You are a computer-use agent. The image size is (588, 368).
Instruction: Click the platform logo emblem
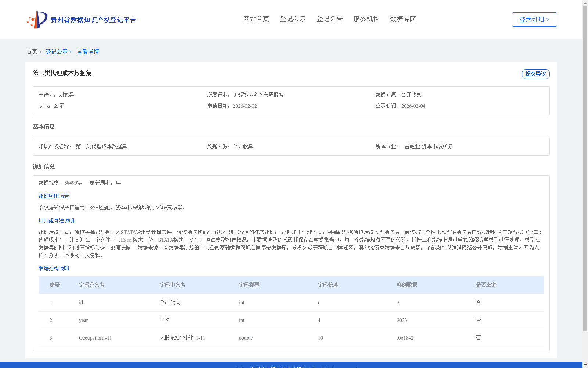point(37,20)
